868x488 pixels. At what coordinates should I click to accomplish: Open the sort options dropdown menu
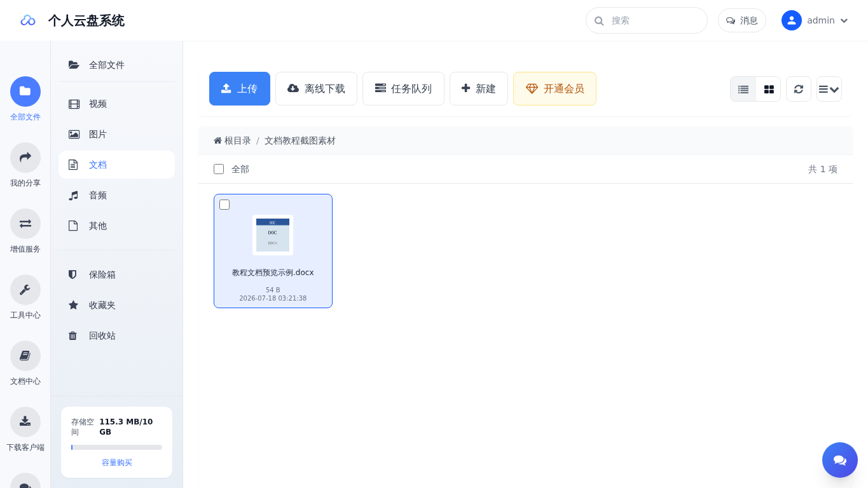pyautogui.click(x=829, y=89)
